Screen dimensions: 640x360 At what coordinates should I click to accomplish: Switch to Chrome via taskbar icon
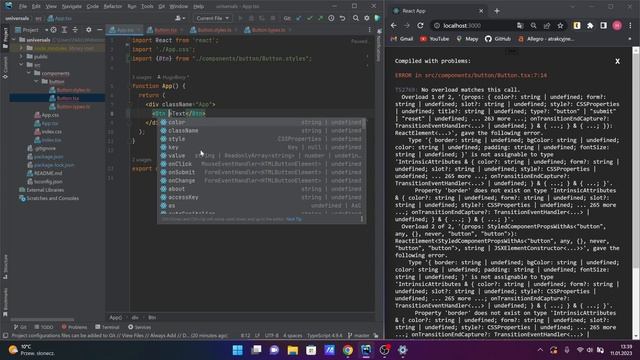click(x=348, y=350)
